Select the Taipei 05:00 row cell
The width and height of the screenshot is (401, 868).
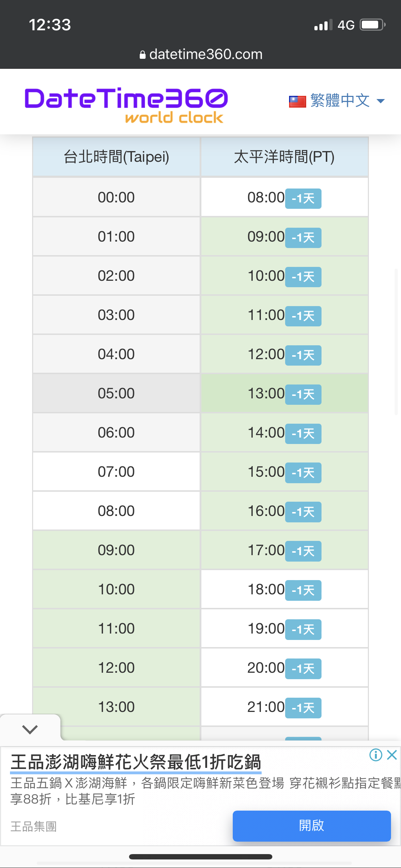point(116,393)
